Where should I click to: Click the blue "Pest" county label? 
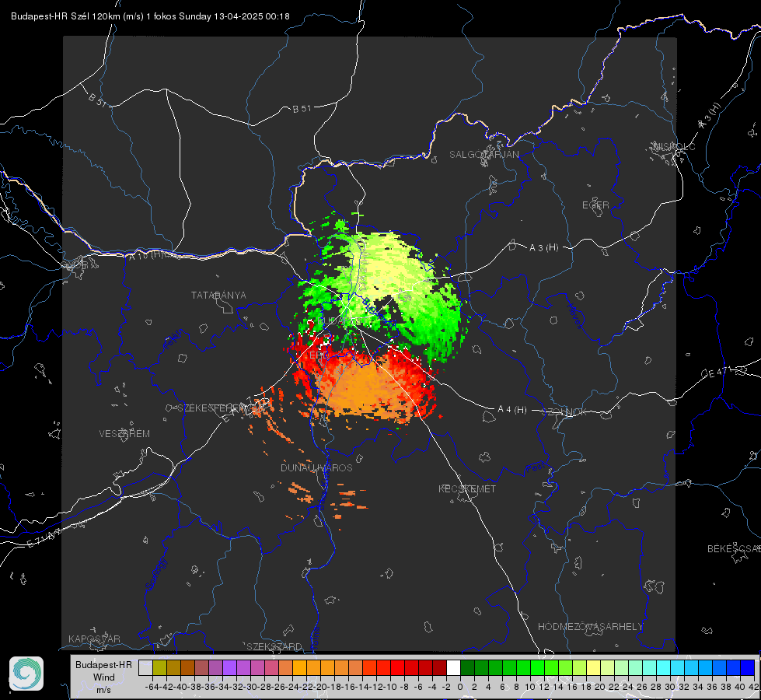534,468
